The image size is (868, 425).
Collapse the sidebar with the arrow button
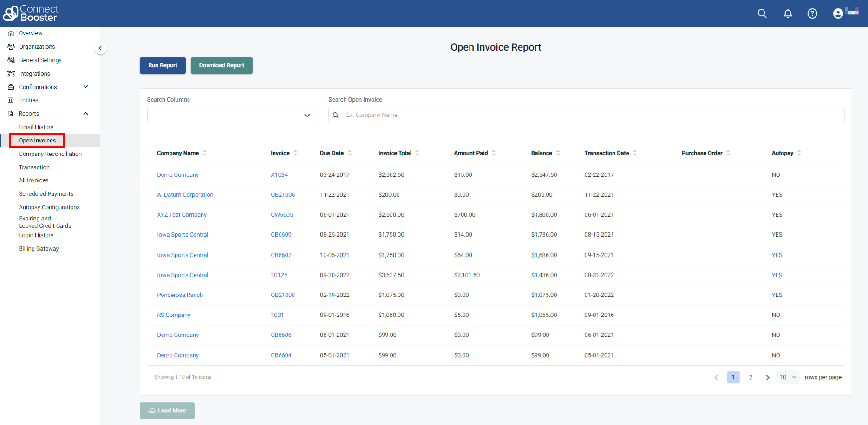pos(100,48)
